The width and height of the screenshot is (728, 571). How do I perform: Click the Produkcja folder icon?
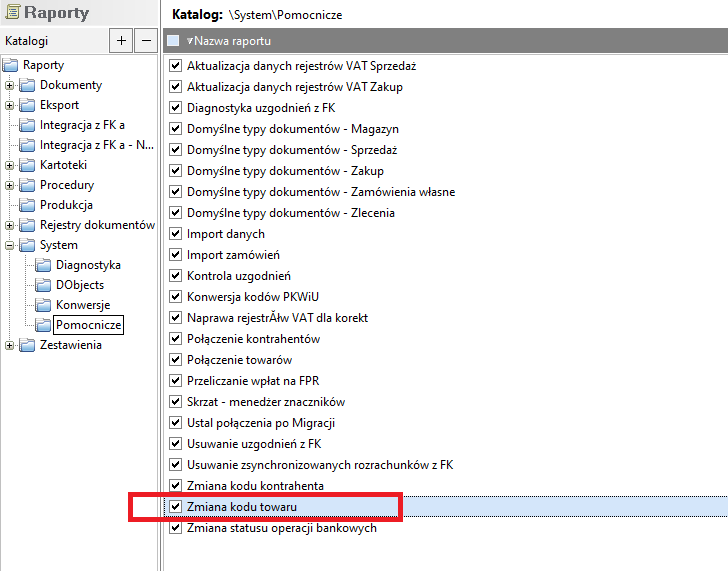(27, 205)
